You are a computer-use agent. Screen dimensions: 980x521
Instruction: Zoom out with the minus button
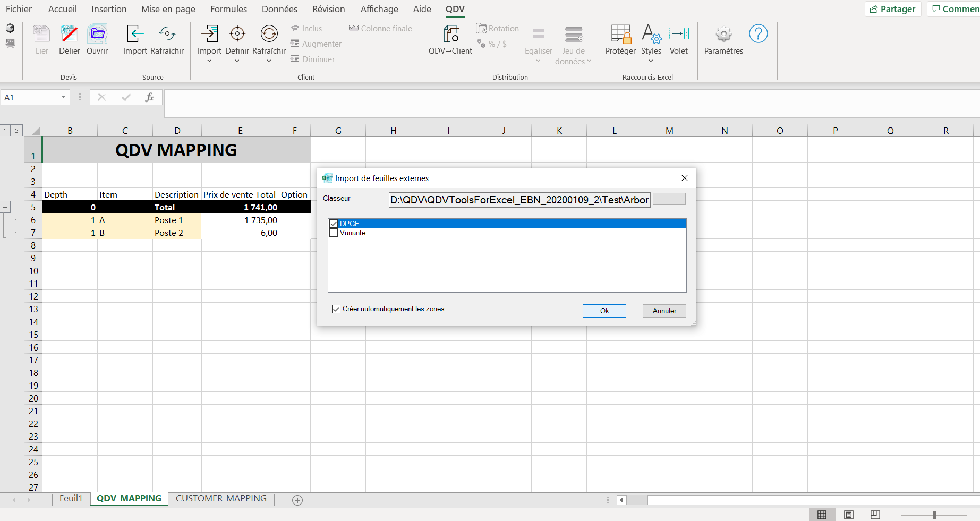click(895, 515)
